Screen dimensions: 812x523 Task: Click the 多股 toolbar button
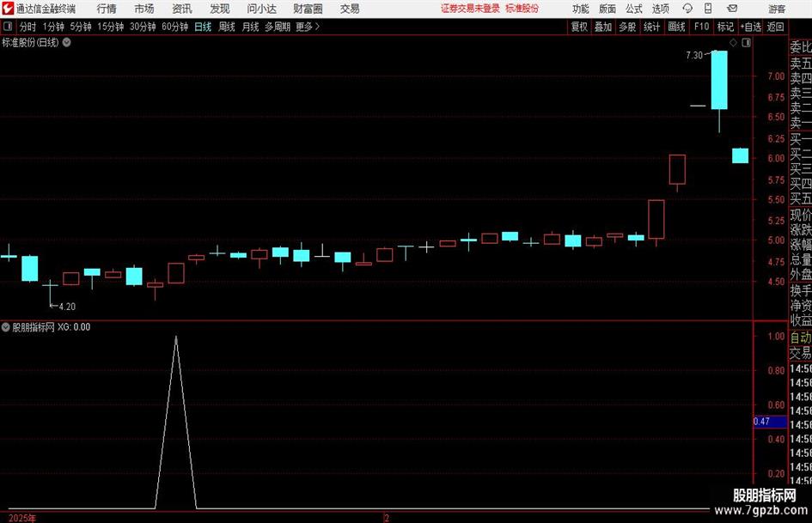pyautogui.click(x=627, y=27)
